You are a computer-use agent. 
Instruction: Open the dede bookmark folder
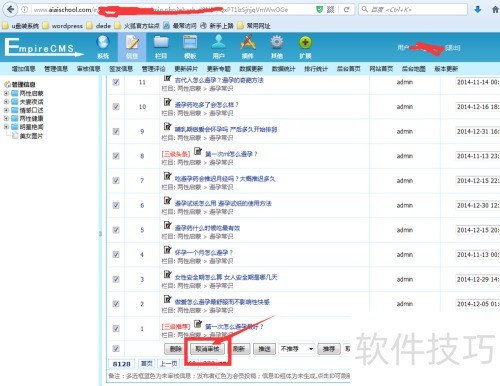[x=99, y=26]
